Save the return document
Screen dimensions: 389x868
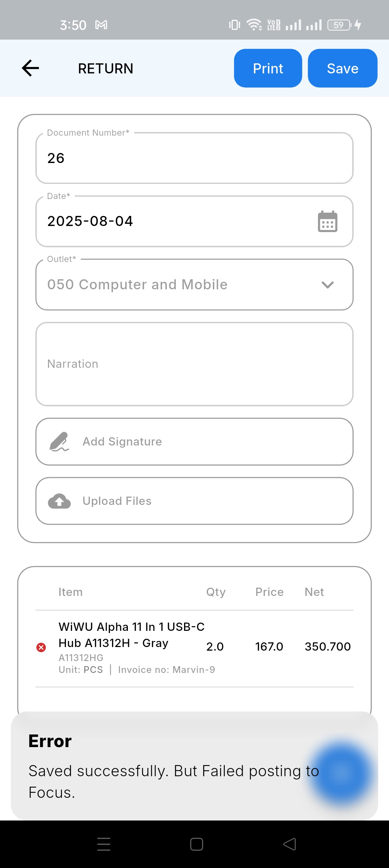pyautogui.click(x=343, y=68)
